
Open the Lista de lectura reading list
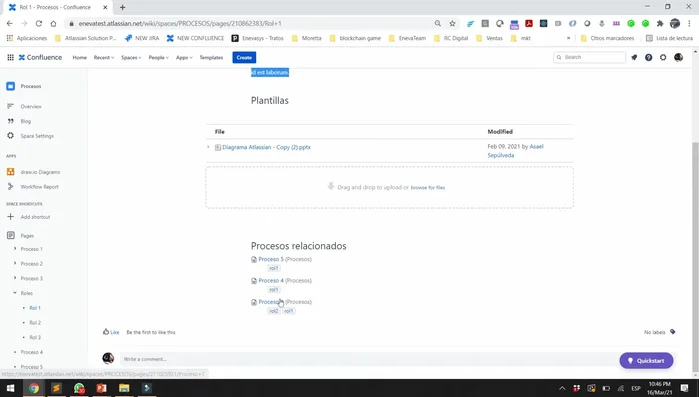click(669, 38)
